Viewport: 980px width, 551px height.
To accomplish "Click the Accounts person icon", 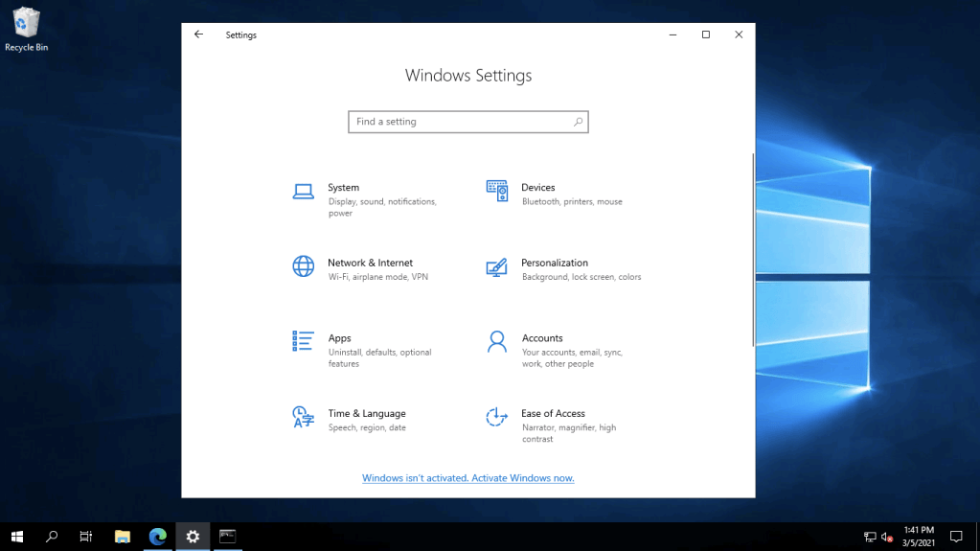I will click(x=496, y=342).
